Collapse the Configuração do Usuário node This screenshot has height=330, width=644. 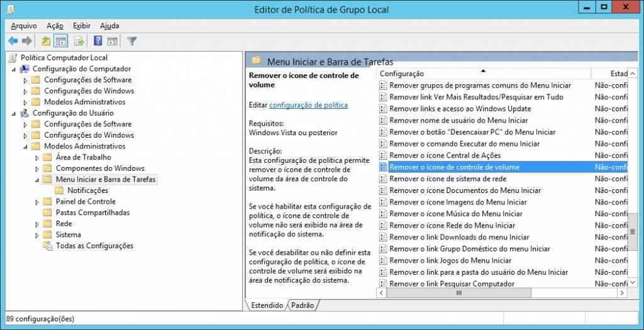click(x=14, y=114)
